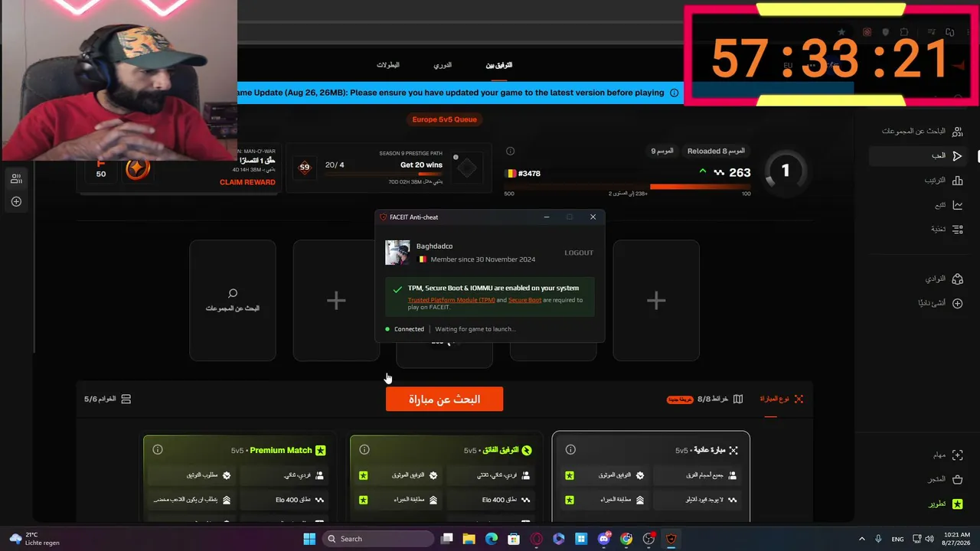Open the feed list icon in sidebar
The width and height of the screenshot is (980, 551).
pos(957,229)
